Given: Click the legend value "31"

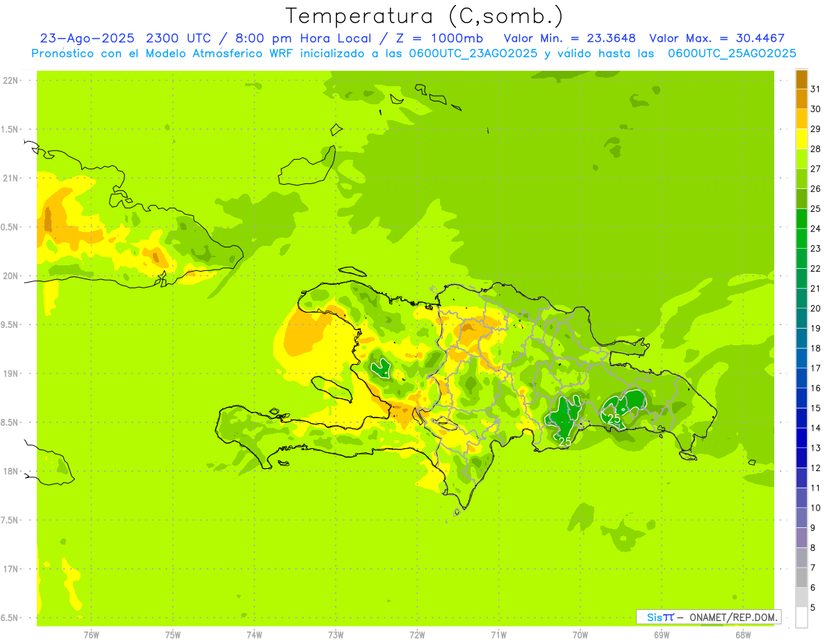Looking at the screenshot, I should [815, 89].
